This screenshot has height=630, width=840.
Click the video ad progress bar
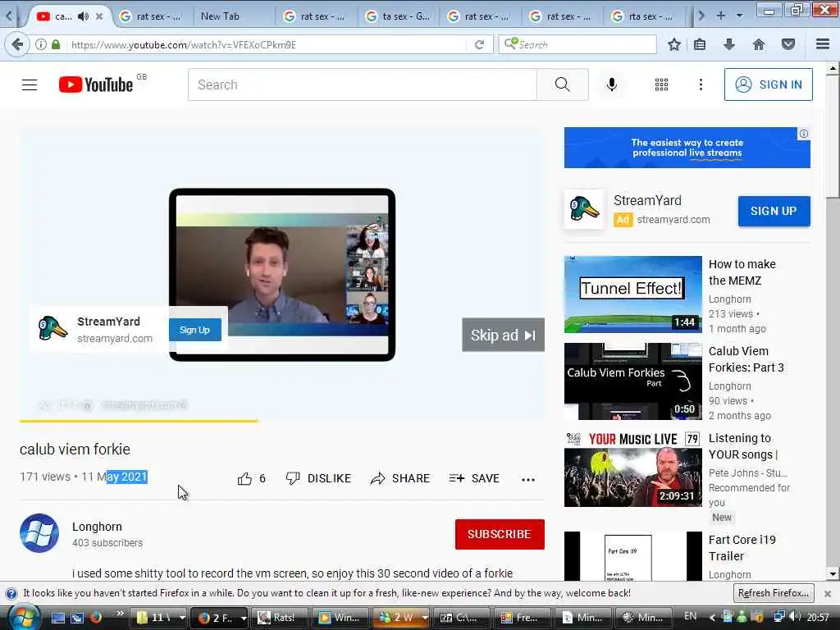pos(282,421)
